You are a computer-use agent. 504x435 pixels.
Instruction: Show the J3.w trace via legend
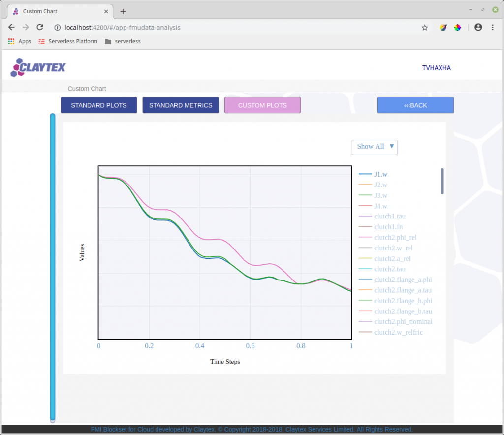coord(373,195)
